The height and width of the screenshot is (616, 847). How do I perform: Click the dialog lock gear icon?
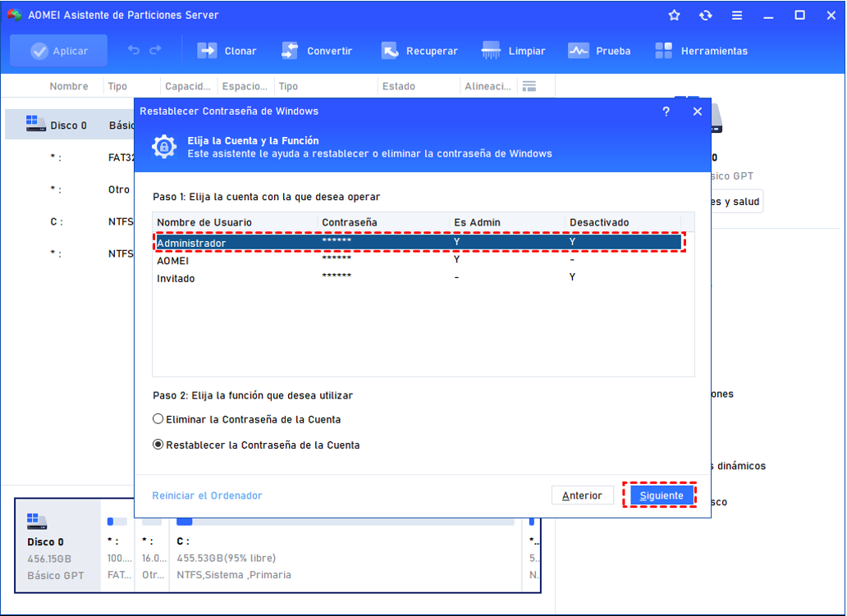tap(164, 146)
